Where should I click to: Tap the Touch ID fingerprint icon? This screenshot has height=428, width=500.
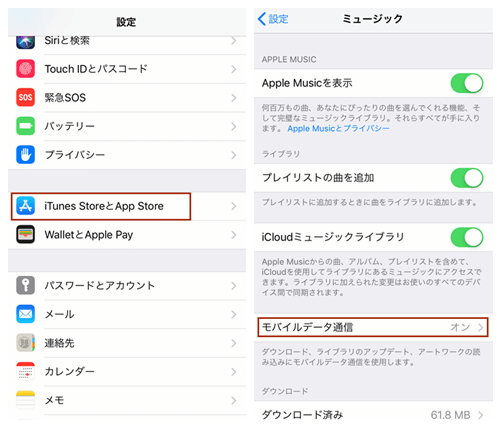(x=25, y=69)
